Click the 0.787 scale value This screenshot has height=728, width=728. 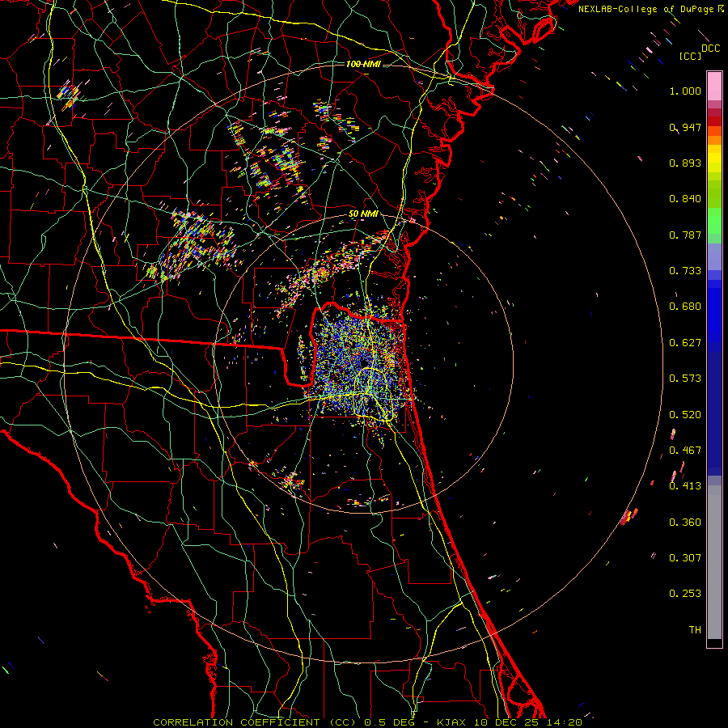tap(685, 235)
